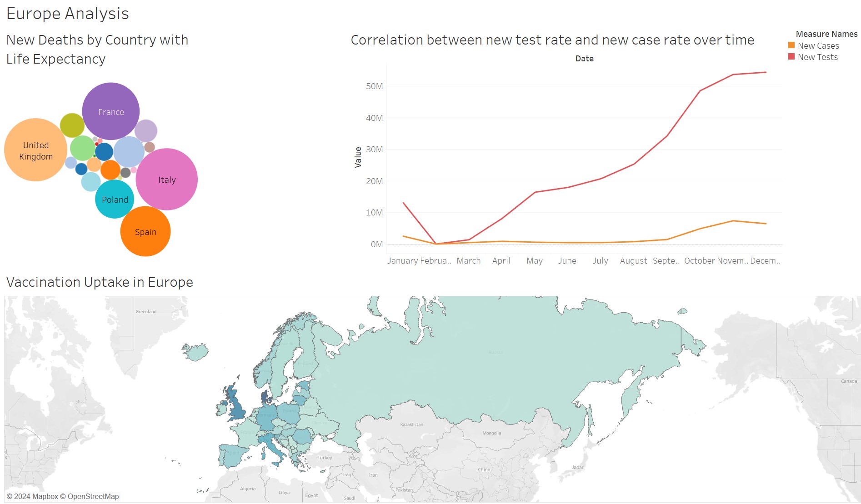The image size is (861, 504).
Task: Click the October label on the date axis
Action: pos(699,260)
